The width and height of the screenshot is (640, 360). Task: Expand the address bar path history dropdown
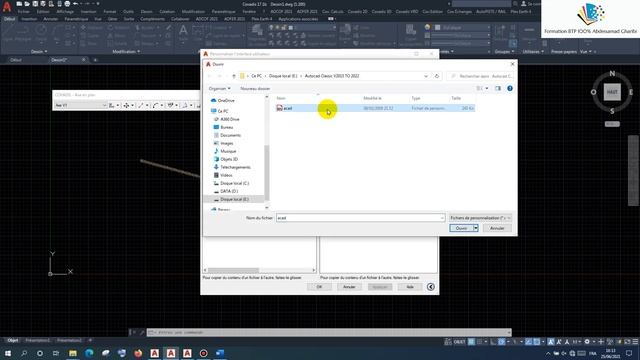pyautogui.click(x=426, y=76)
